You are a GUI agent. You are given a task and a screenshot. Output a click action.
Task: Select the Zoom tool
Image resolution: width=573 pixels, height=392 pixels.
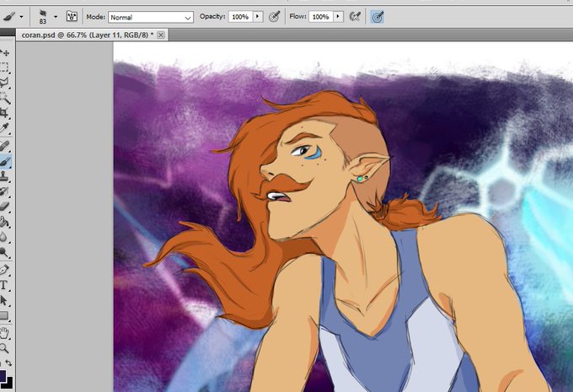coord(4,348)
